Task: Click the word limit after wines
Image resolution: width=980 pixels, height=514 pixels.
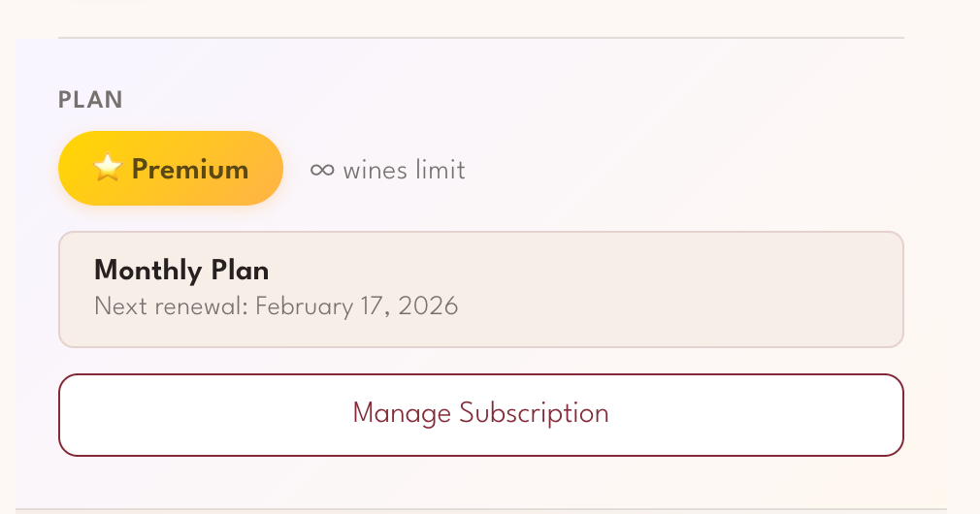Action: (441, 171)
